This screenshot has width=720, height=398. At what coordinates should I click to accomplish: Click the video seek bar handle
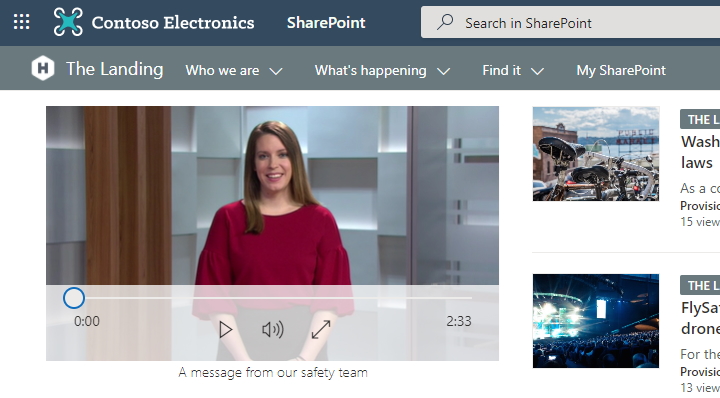(x=73, y=298)
